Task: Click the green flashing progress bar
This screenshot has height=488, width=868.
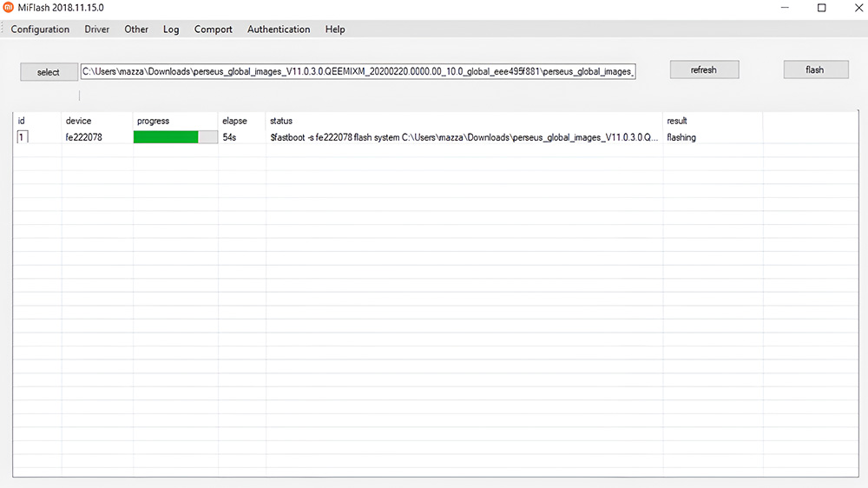Action: pos(175,137)
